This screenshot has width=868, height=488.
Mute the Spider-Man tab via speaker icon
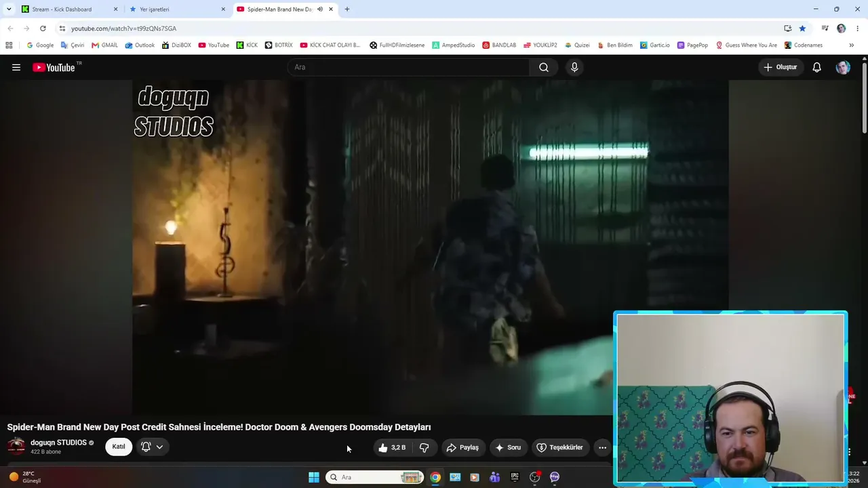pos(319,9)
